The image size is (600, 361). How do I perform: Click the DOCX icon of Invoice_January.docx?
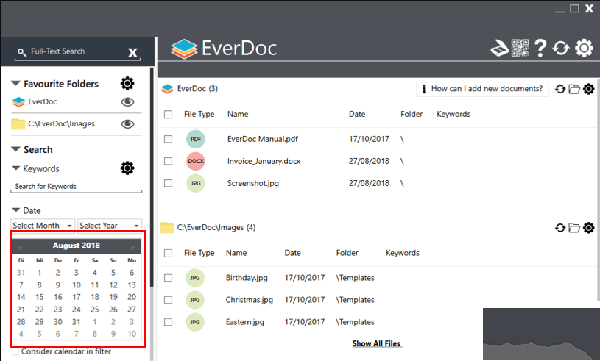196,161
